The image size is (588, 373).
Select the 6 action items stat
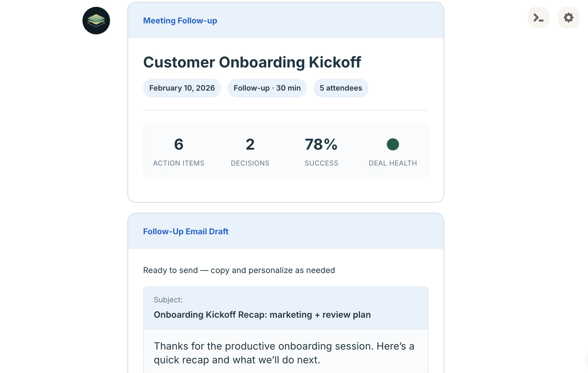(x=179, y=144)
